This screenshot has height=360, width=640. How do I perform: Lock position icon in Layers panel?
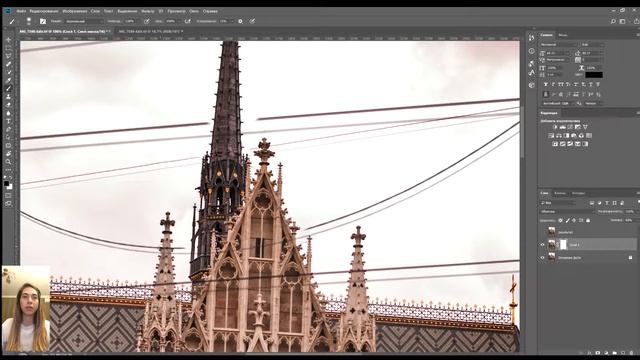(574, 220)
